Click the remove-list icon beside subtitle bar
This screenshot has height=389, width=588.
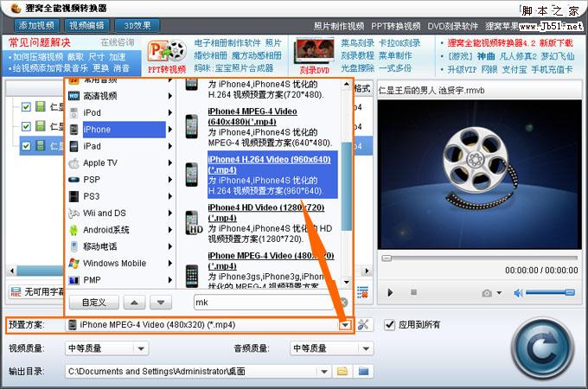[362, 292]
